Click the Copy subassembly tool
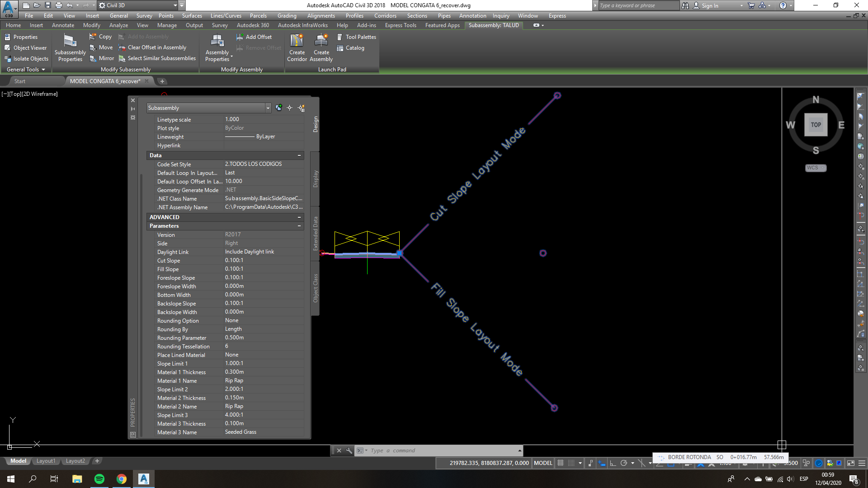The image size is (868, 488). tap(100, 37)
